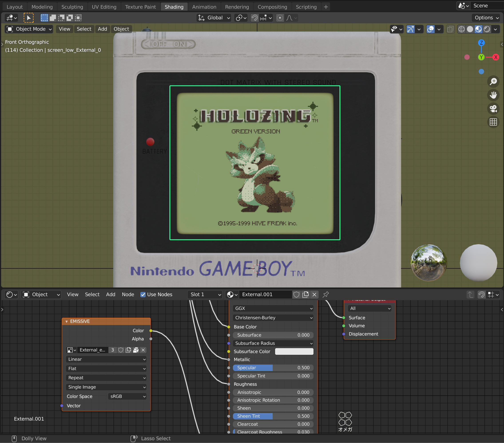
Task: Make a new copy of EMISSIVE image
Action: (128, 350)
